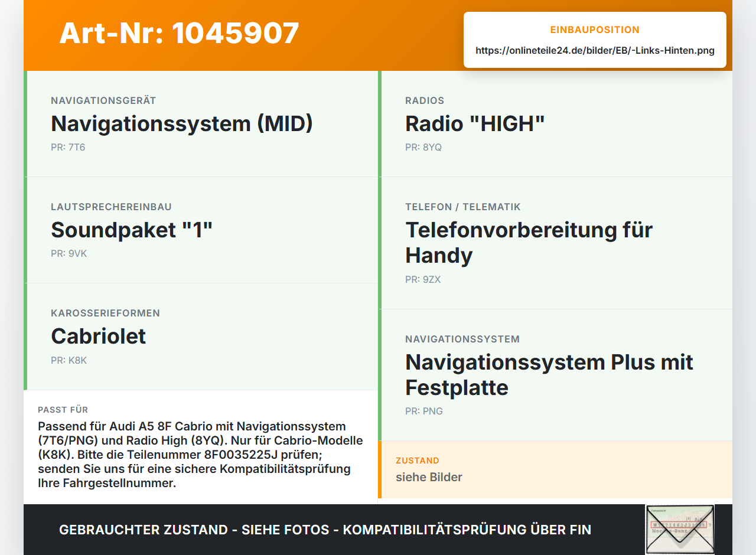
Task: Click the PR: 9ZX code
Action: tap(423, 279)
